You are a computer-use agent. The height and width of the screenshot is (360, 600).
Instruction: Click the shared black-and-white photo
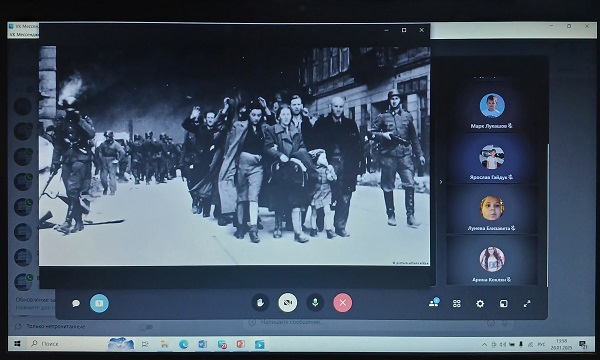pyautogui.click(x=234, y=156)
